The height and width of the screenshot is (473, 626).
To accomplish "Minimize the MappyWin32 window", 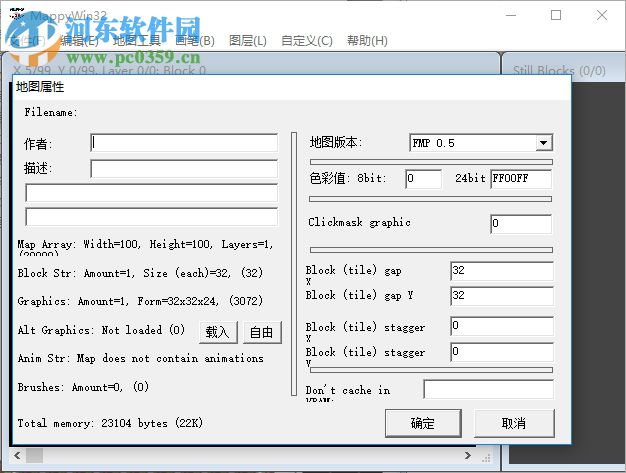I will click(511, 15).
